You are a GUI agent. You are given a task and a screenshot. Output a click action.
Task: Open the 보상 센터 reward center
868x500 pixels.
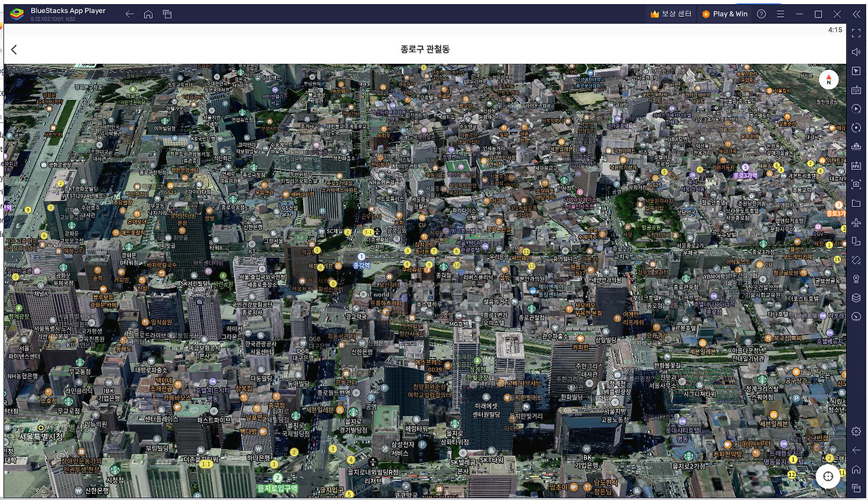point(671,14)
